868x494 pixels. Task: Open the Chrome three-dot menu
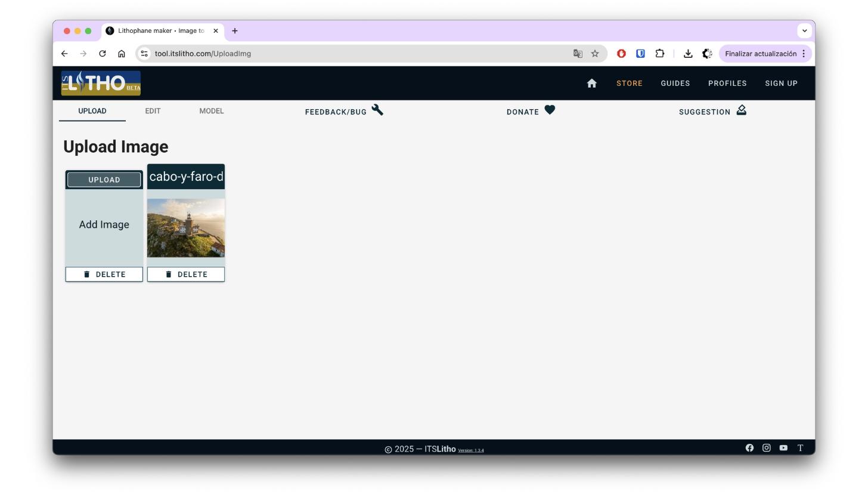[804, 54]
